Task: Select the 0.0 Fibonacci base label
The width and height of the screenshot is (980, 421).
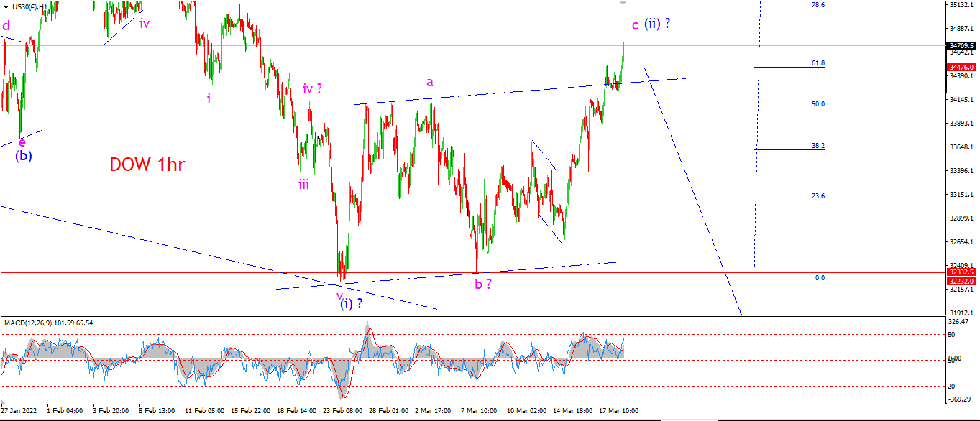Action: 820,277
